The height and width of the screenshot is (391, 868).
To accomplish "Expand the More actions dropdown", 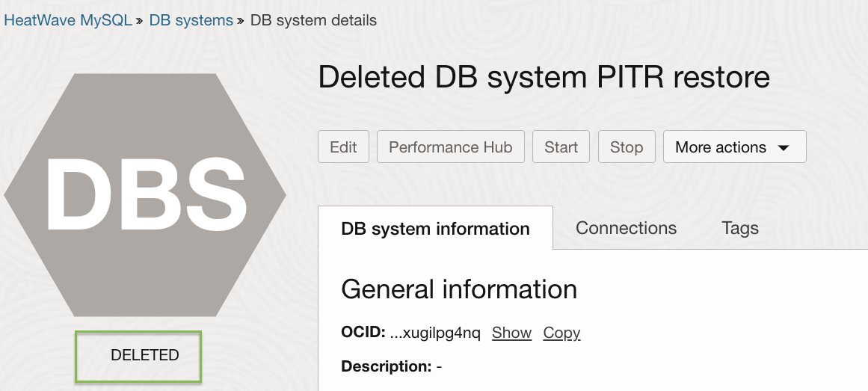I will 735,147.
